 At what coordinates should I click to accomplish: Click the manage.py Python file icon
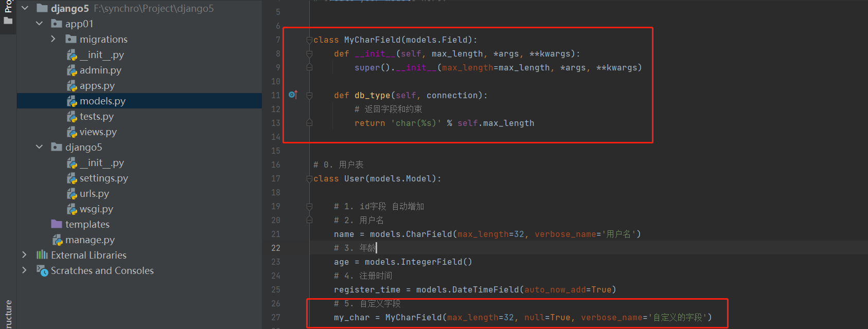click(x=57, y=240)
